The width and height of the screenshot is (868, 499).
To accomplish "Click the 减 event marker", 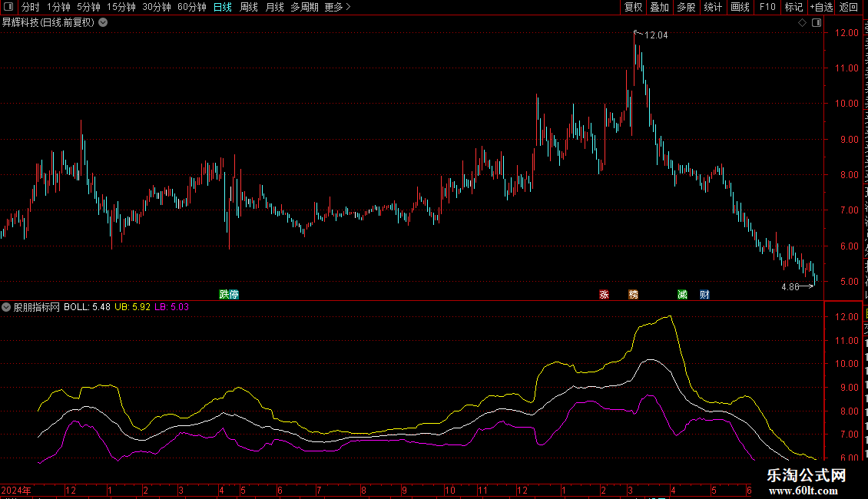I will [x=683, y=294].
